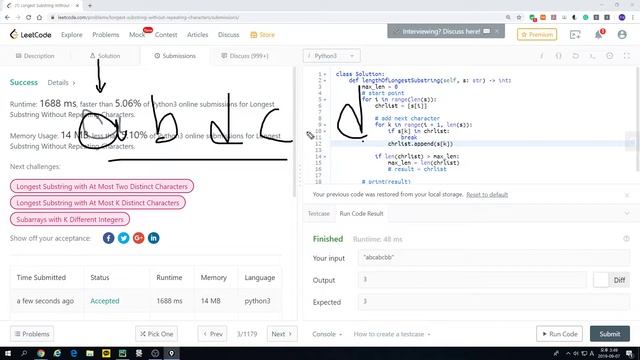Switch to the Discuss (999+) tab
The image size is (640, 360).
(245, 56)
